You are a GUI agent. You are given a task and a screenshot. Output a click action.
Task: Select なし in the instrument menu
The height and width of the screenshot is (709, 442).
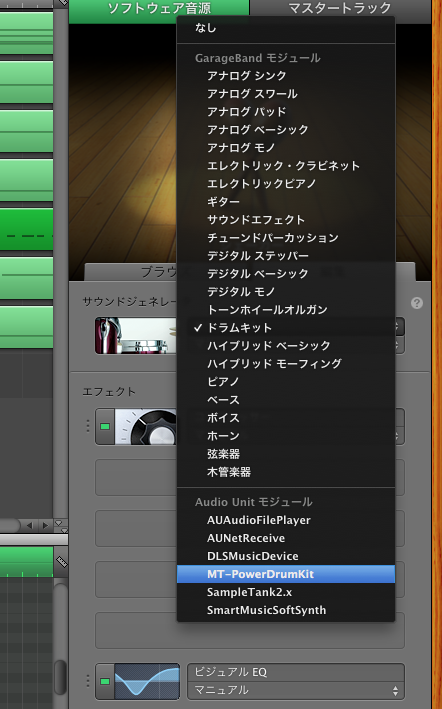(x=286, y=28)
